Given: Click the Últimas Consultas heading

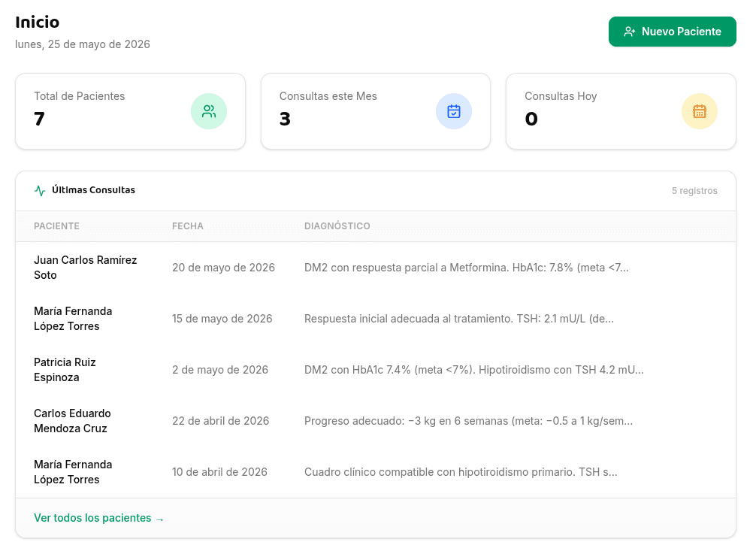Looking at the screenshot, I should coord(93,190).
